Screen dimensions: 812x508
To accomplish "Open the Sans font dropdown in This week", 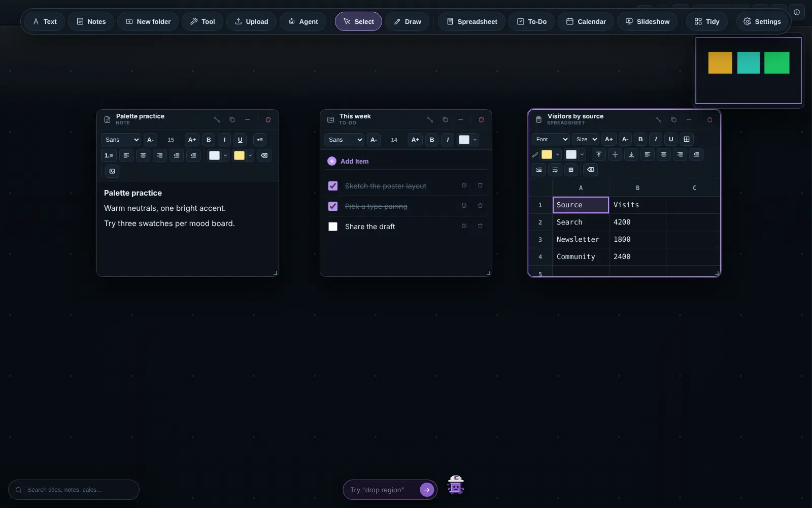I will pyautogui.click(x=345, y=140).
